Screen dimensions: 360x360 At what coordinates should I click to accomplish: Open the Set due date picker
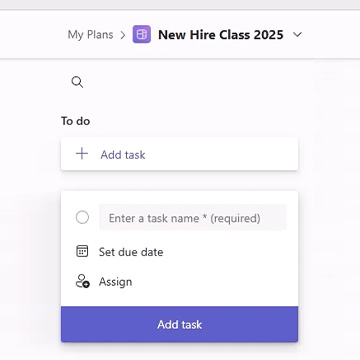point(131,252)
